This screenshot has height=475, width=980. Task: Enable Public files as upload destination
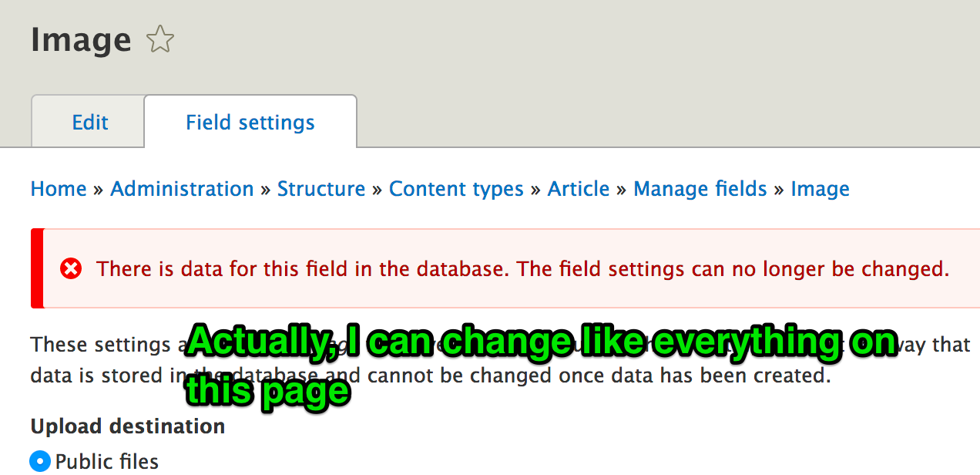39,460
